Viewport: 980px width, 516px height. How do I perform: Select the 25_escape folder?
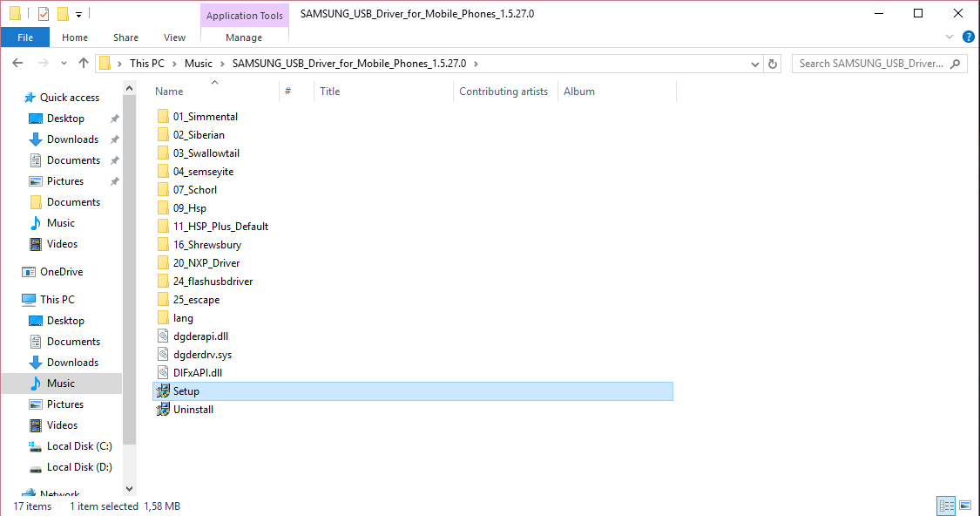coord(196,300)
